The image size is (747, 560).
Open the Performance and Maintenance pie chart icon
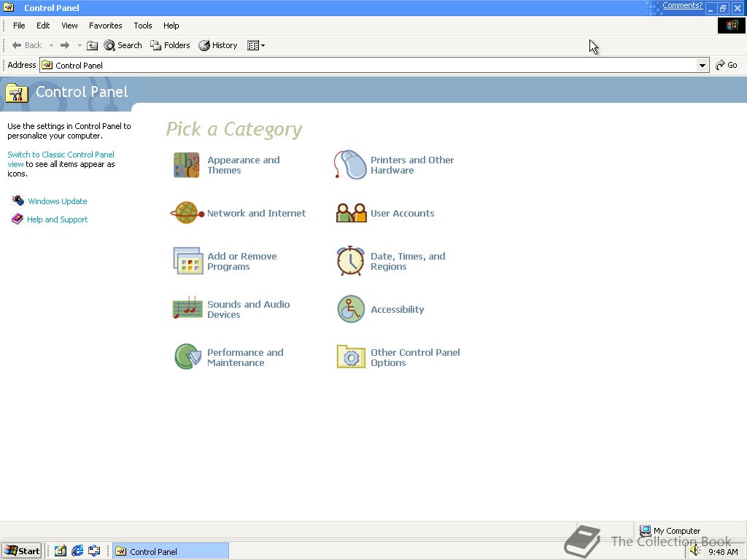point(187,357)
